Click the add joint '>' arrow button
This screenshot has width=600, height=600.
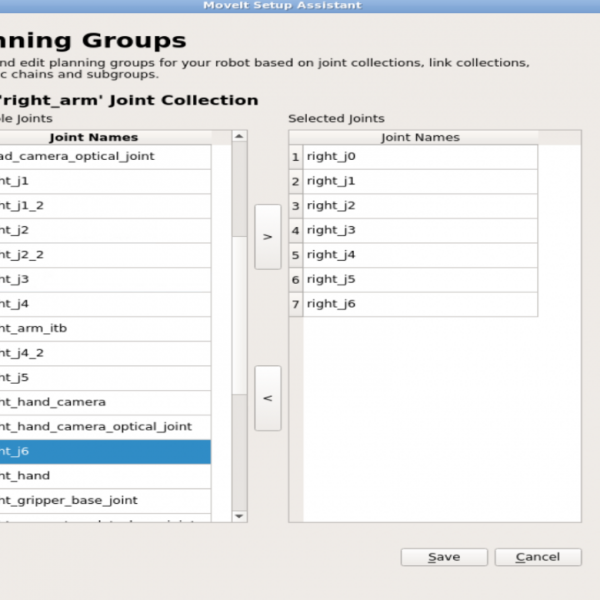(x=268, y=237)
